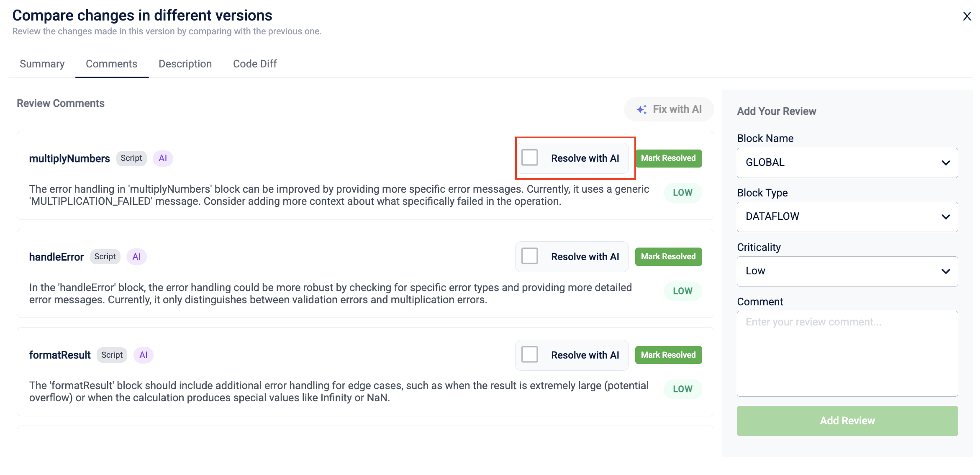Screen dimensions: 980x475
Task: Open the Criticality Low dropdown
Action: [847, 271]
